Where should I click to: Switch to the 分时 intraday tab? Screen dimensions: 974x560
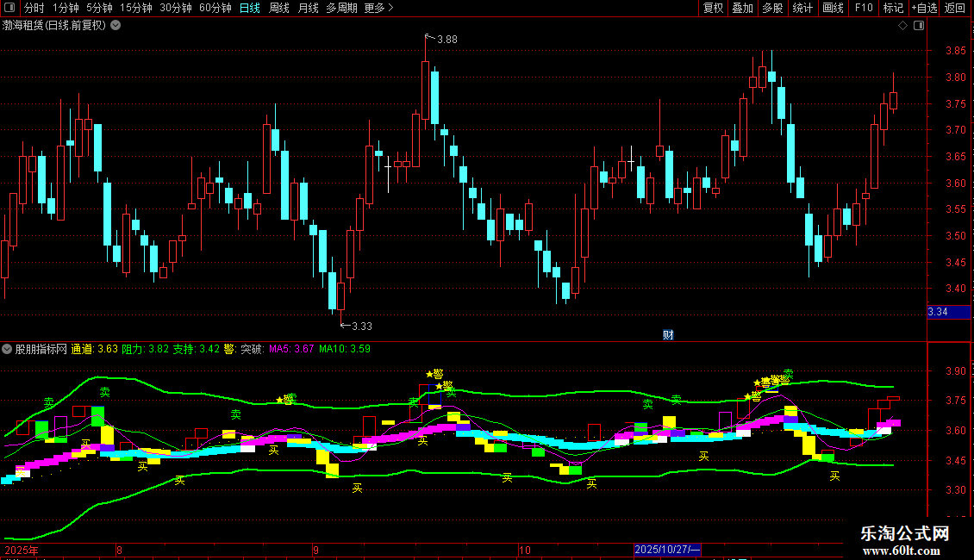[x=34, y=8]
